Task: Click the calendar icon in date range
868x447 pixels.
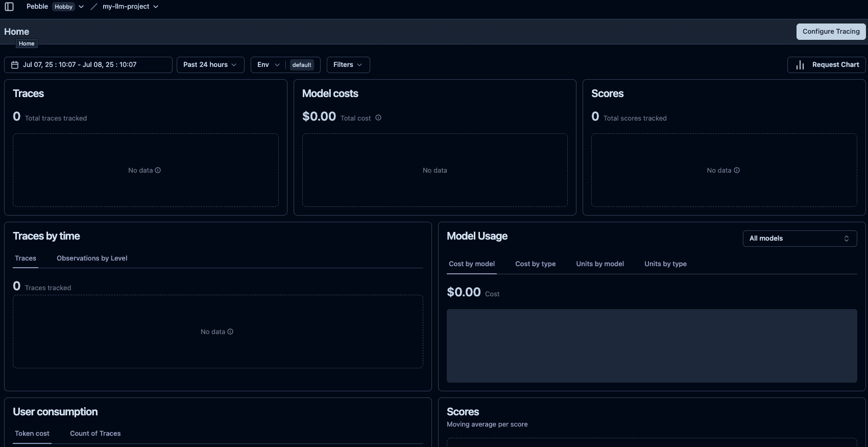Action: 15,65
